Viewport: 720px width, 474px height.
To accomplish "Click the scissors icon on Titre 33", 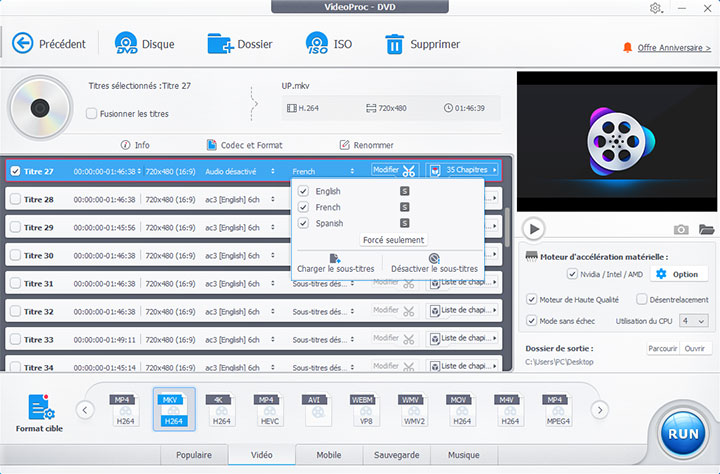I will [x=408, y=340].
